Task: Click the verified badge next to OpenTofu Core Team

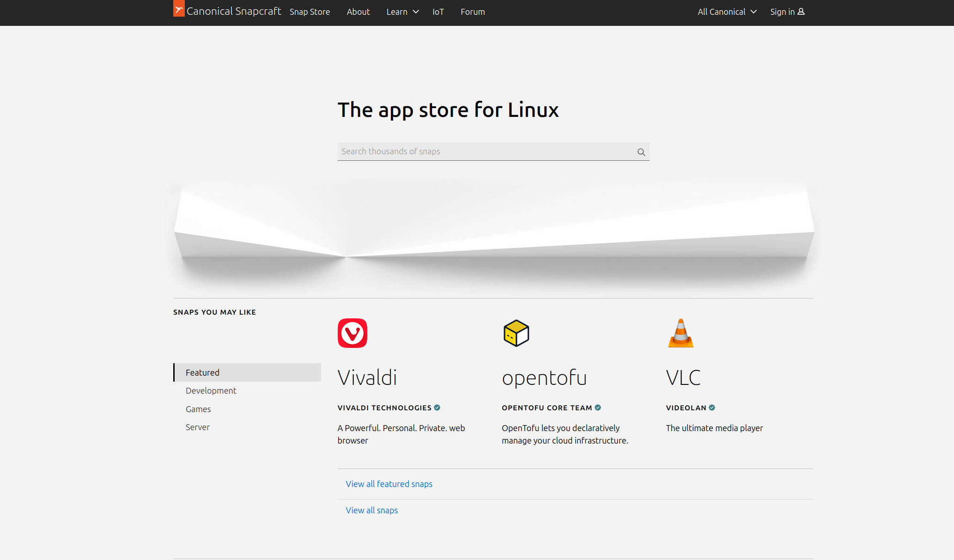Action: pyautogui.click(x=598, y=408)
